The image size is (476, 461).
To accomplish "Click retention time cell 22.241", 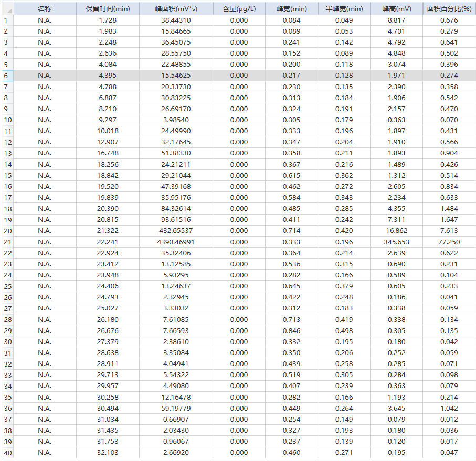I will pos(108,242).
